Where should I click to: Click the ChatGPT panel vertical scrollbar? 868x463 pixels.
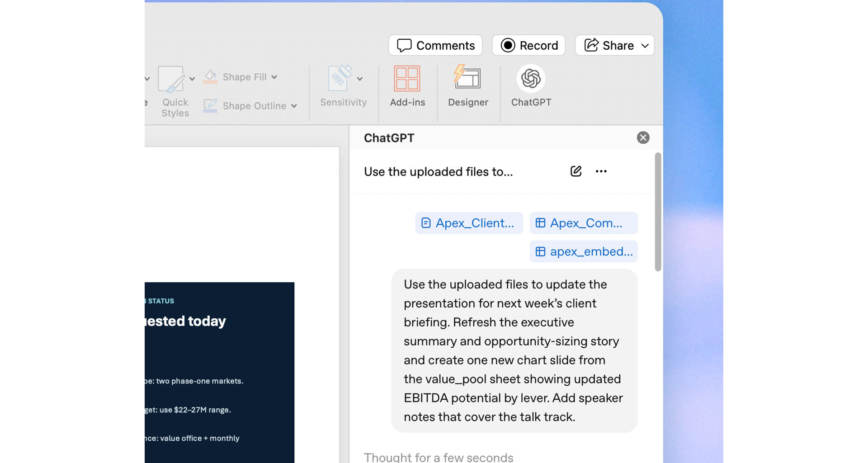tap(658, 212)
